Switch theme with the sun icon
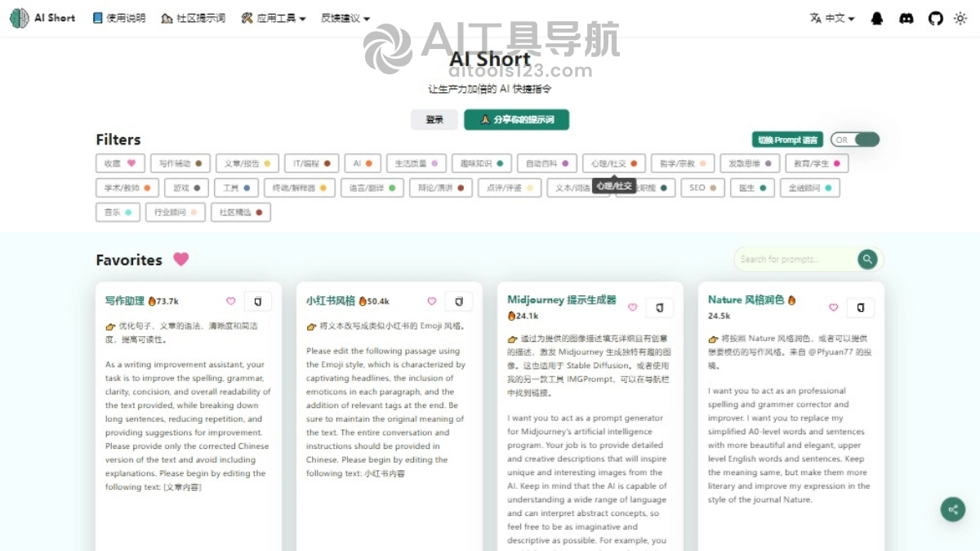Viewport: 980px width, 551px height. click(960, 18)
